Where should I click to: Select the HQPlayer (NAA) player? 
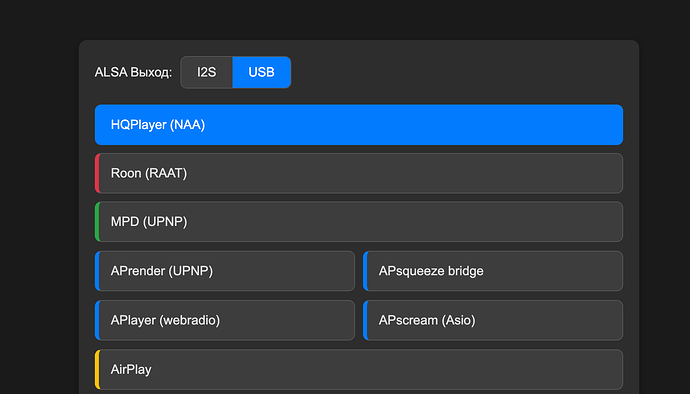click(x=359, y=125)
